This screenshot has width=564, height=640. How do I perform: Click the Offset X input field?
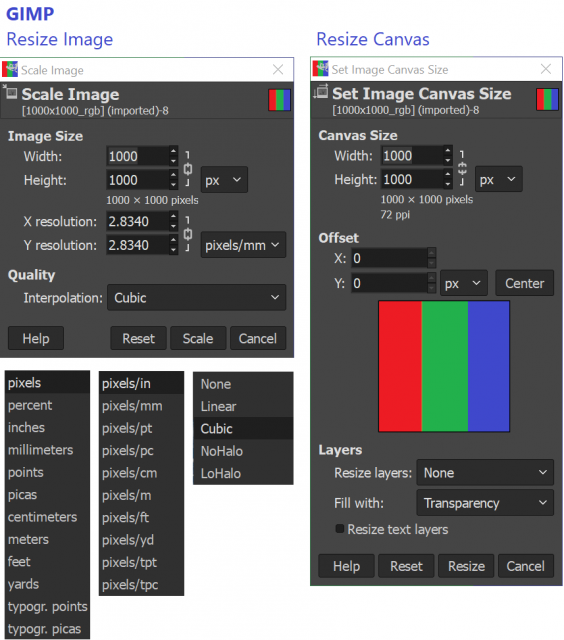pyautogui.click(x=389, y=258)
